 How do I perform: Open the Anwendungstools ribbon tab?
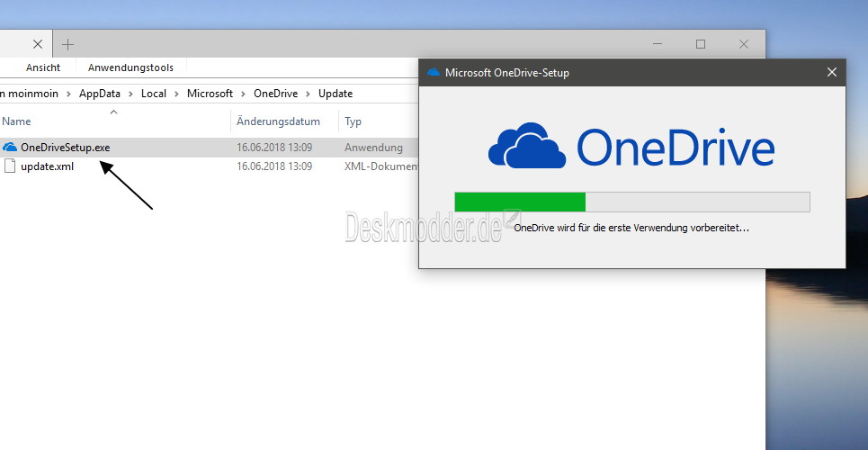point(130,67)
